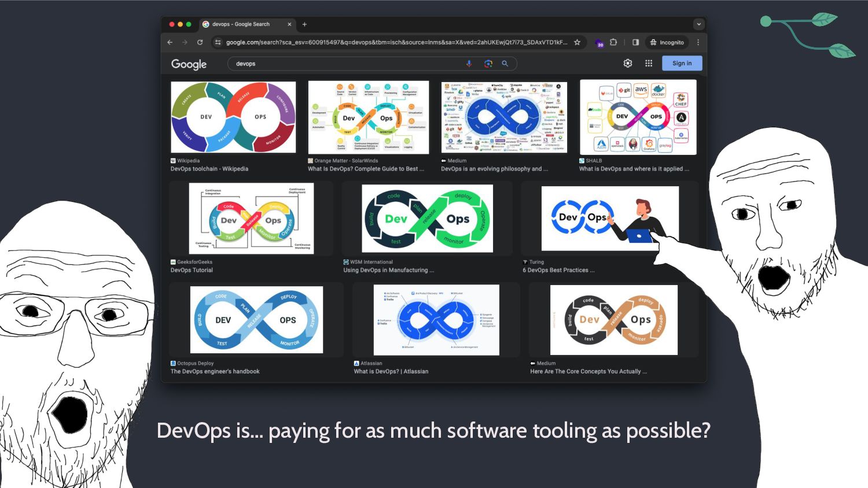Expand the tab search dropdown arrow
Screen dimensions: 868x488
pyautogui.click(x=698, y=24)
